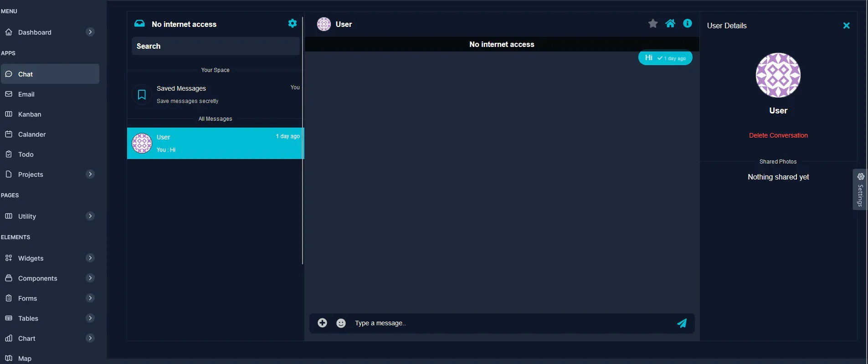Click the 'Nothing shared yet' text
Viewport: 868px width, 364px height.
point(778,177)
